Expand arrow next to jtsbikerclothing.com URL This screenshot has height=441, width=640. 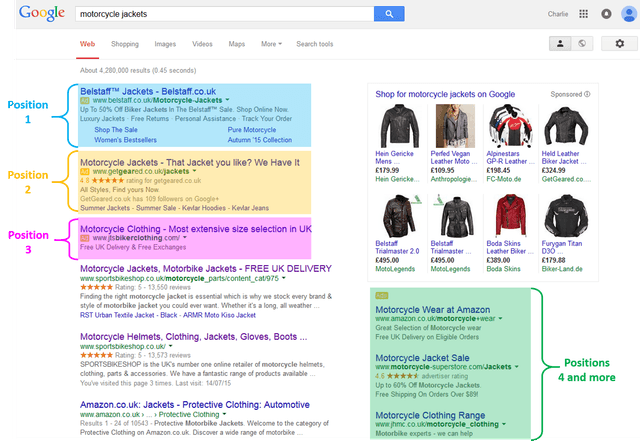pyautogui.click(x=185, y=238)
